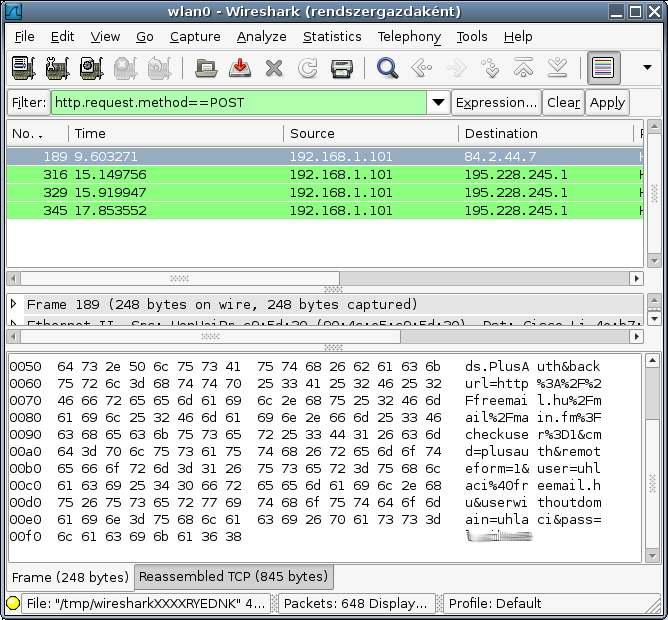Click hex row offset 00f0
668x620 pixels.
click(x=26, y=536)
